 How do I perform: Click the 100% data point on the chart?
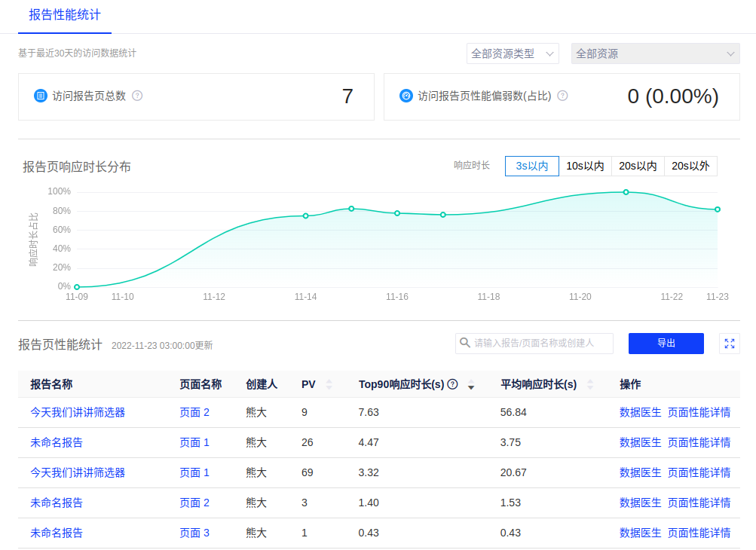click(626, 192)
